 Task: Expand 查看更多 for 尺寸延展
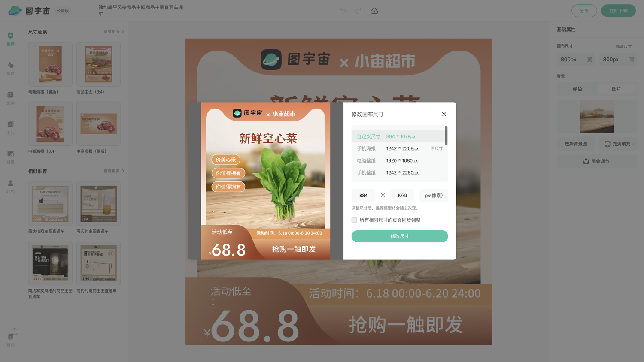pos(114,31)
